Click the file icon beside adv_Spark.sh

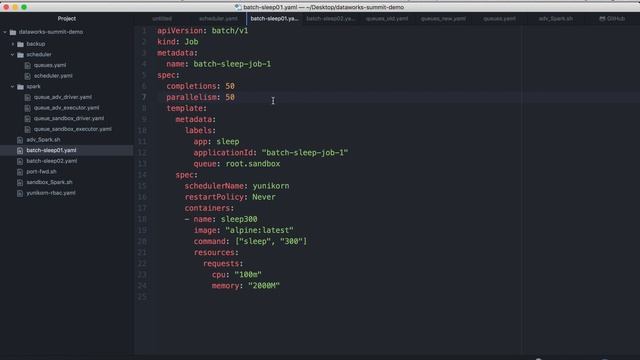pos(20,140)
